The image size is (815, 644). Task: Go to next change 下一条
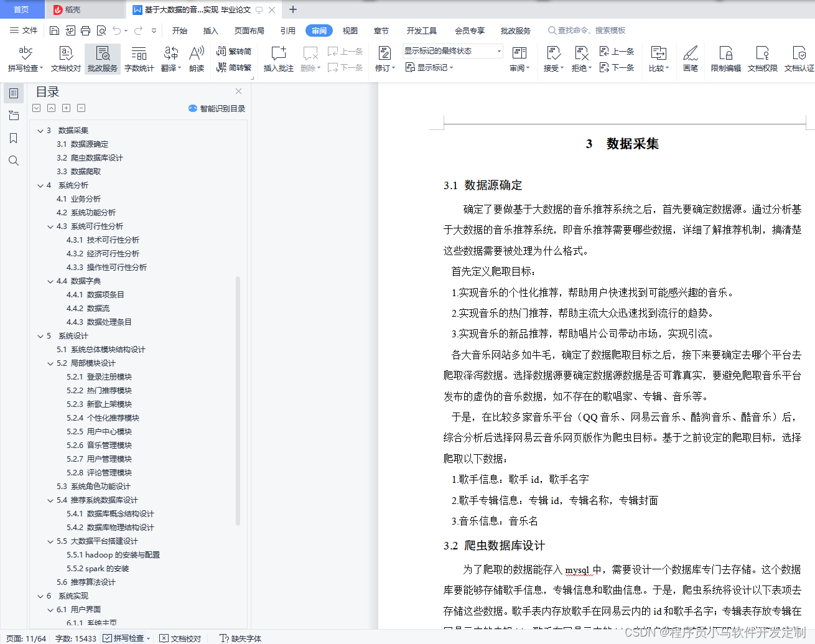pyautogui.click(x=617, y=67)
